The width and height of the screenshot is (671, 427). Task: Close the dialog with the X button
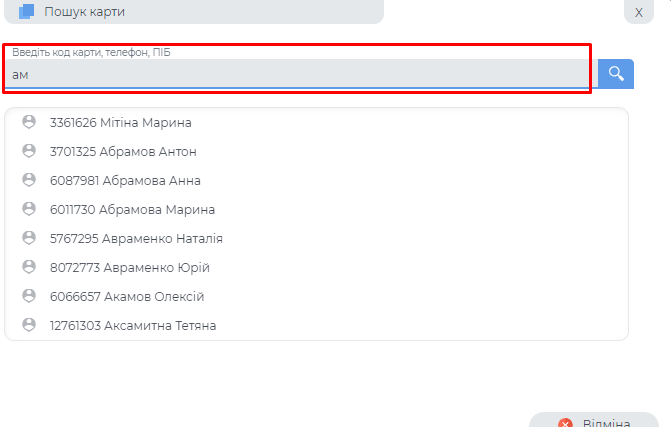point(639,12)
